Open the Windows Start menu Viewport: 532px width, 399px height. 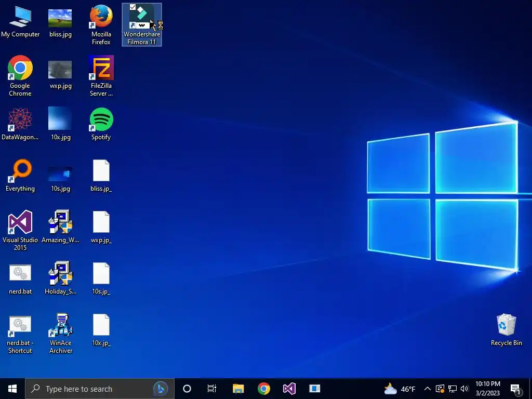point(12,389)
